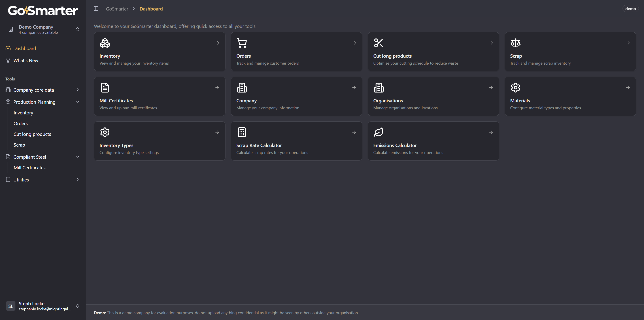Click the demo badge in header
This screenshot has width=644, height=320.
click(630, 9)
